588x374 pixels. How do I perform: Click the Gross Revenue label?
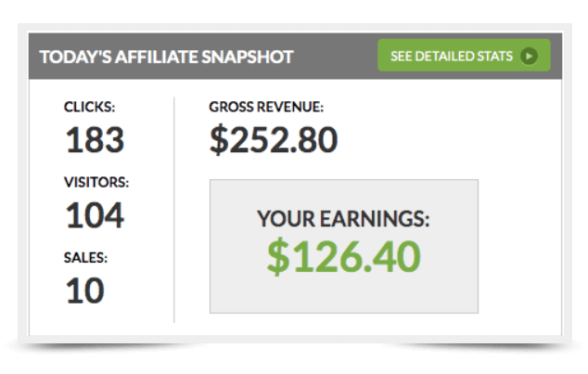click(x=266, y=107)
